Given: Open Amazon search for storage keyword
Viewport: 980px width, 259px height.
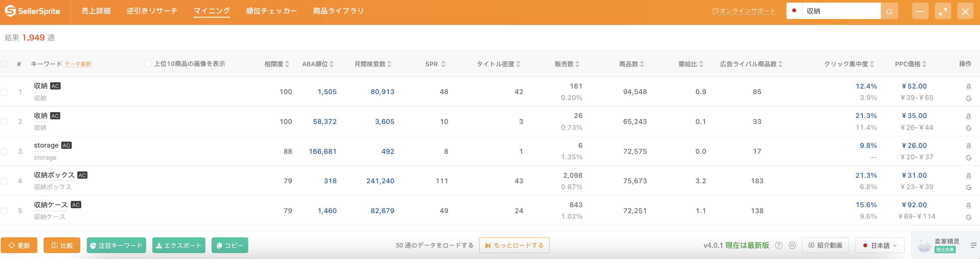Looking at the screenshot, I should coord(968,146).
